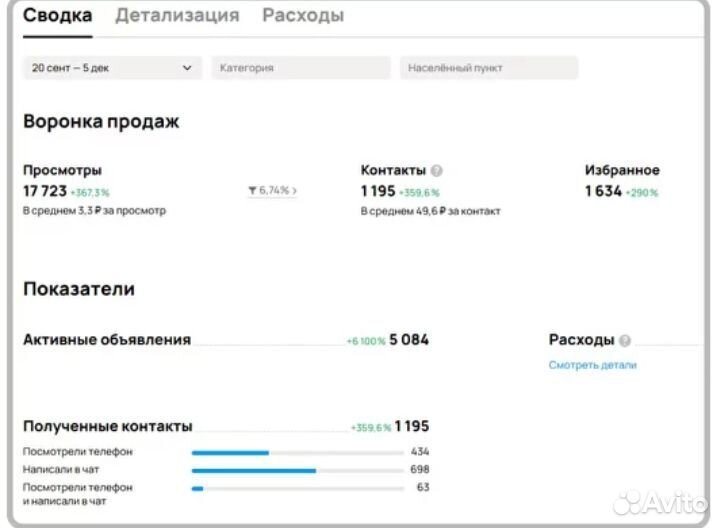This screenshot has height=528, width=720.
Task: Open the 6,74% conversion funnel link
Action: [273, 190]
